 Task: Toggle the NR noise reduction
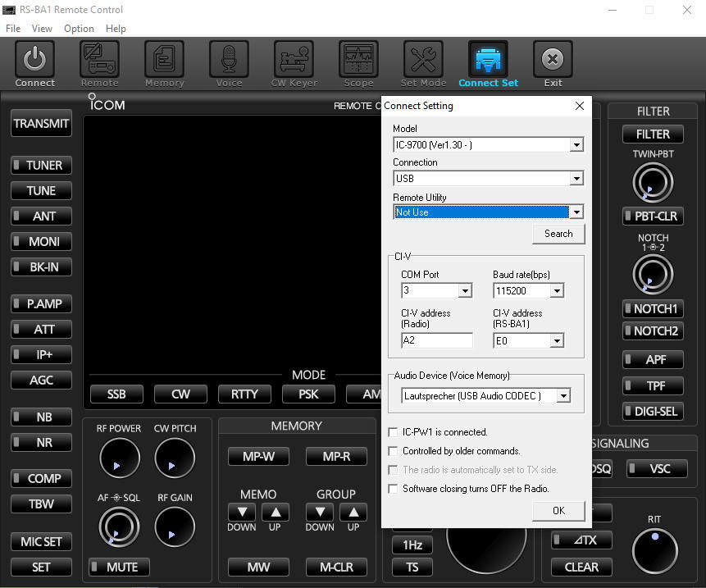coord(42,443)
